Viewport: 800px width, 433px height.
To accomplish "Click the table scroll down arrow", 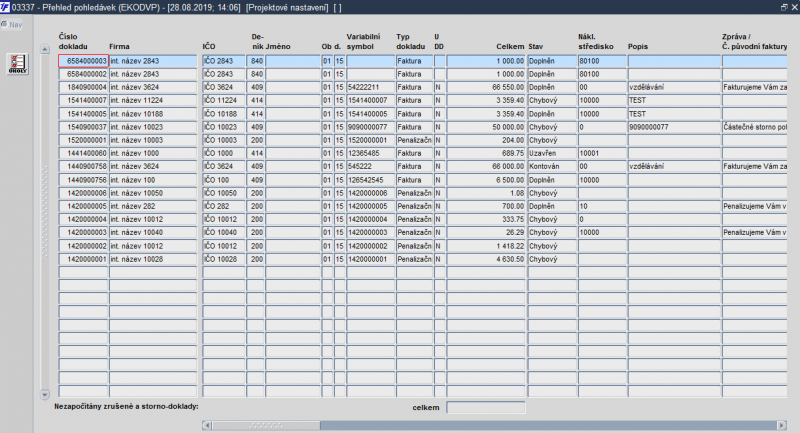I will 45,394.
